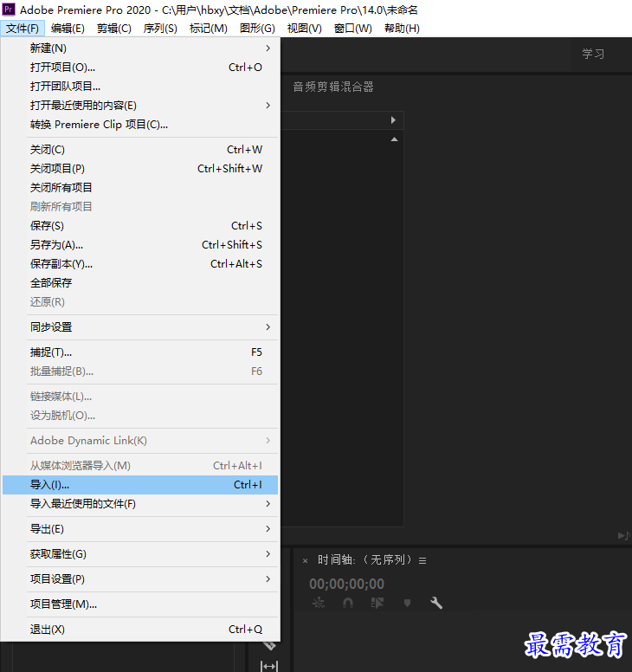The width and height of the screenshot is (632, 672).
Task: Click the greyed 刷新所有项目 entry
Action: pyautogui.click(x=140, y=207)
